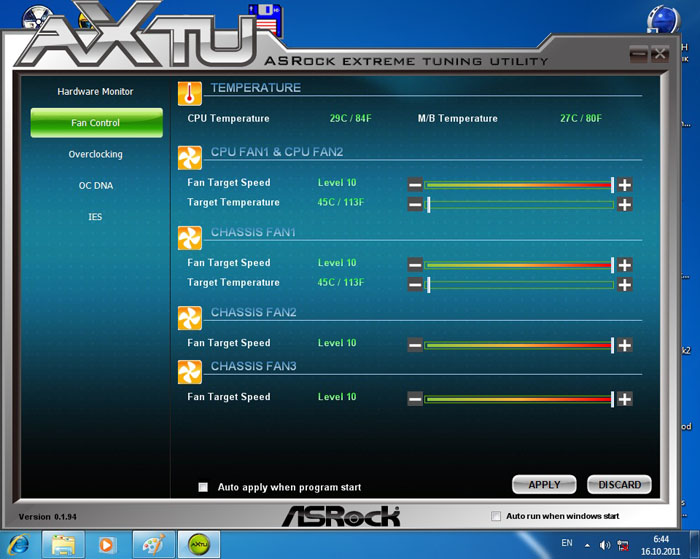Screen dimensions: 700x559
Task: Show hidden system tray icons
Action: pos(588,546)
